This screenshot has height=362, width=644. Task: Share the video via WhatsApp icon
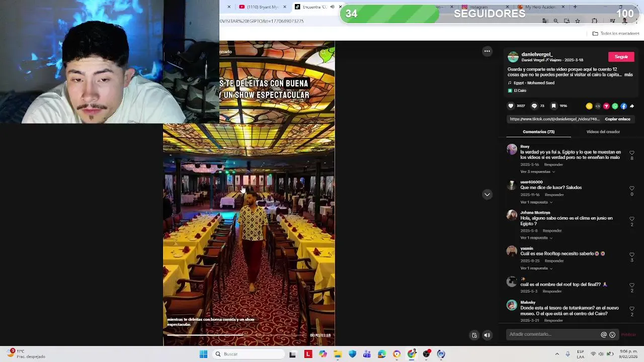tap(615, 106)
